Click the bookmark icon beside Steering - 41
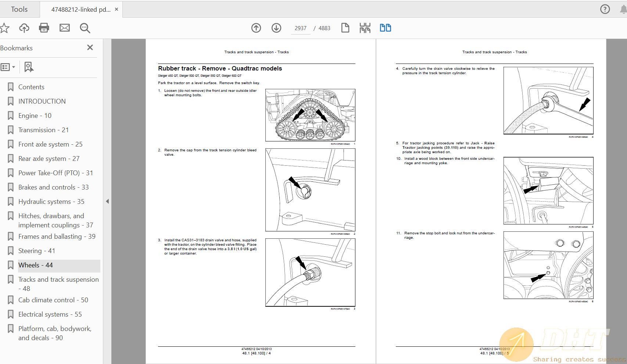Image resolution: width=627 pixels, height=364 pixels. [x=11, y=251]
